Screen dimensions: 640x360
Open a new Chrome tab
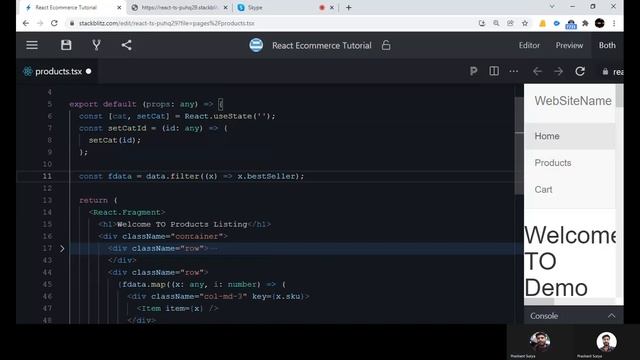tap(349, 7)
